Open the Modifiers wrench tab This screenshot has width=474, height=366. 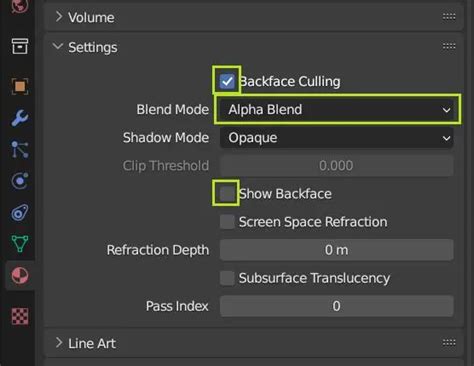[20, 118]
